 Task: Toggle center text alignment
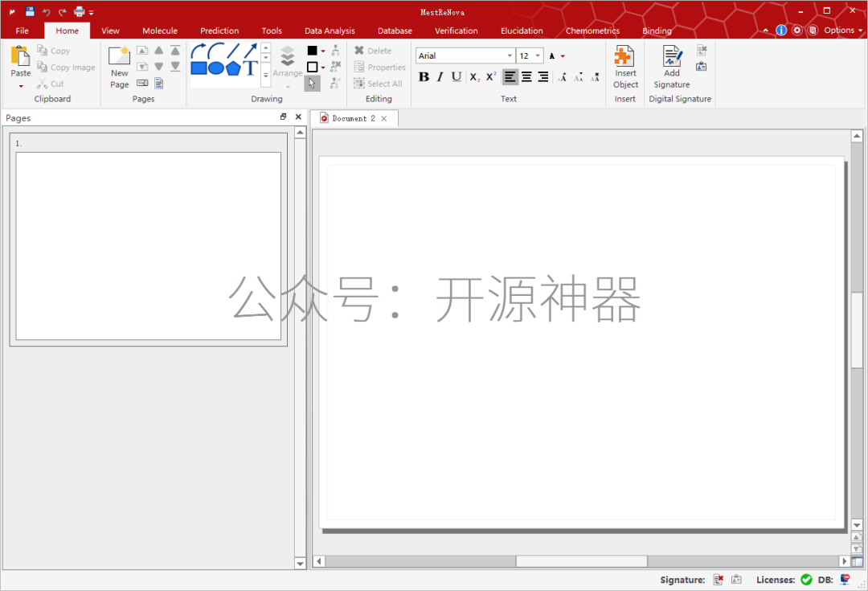[x=526, y=77]
